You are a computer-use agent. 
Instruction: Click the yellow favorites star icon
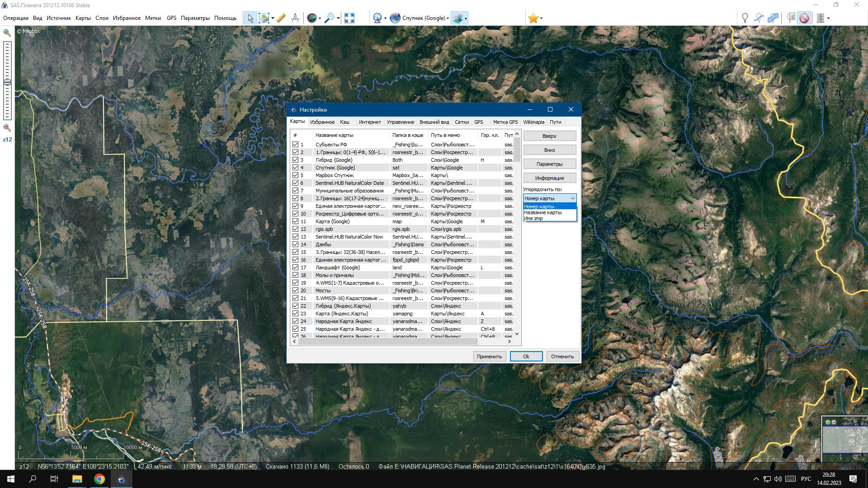533,18
